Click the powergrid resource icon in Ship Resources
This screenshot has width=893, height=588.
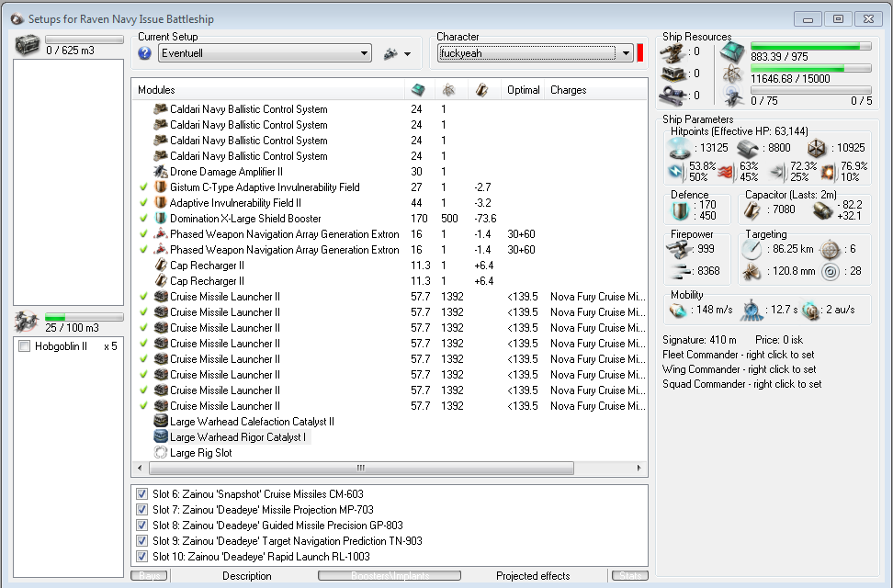pos(732,74)
